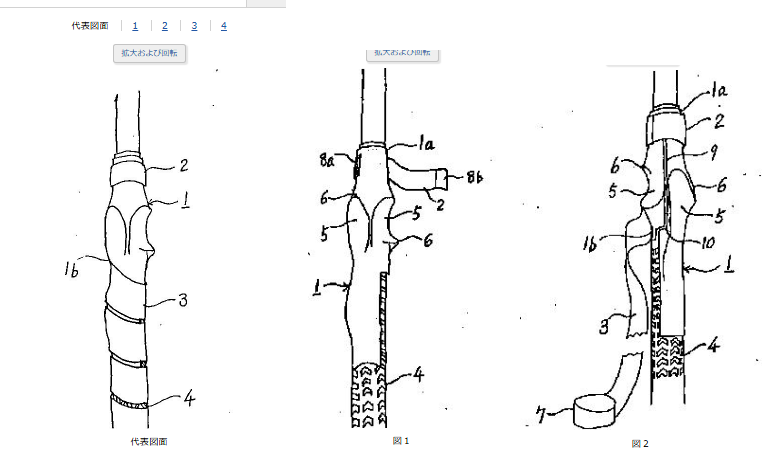Open drawing page link 4
The height and width of the screenshot is (457, 780).
(224, 26)
